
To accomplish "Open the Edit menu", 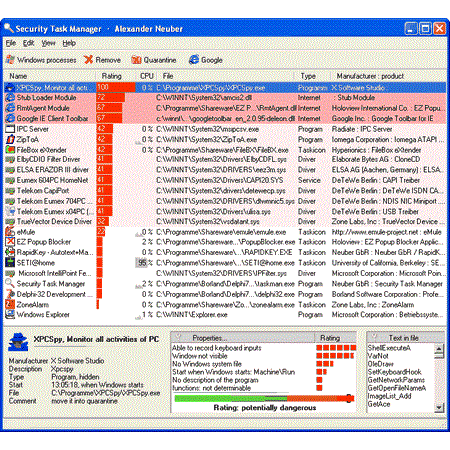I will click(28, 43).
